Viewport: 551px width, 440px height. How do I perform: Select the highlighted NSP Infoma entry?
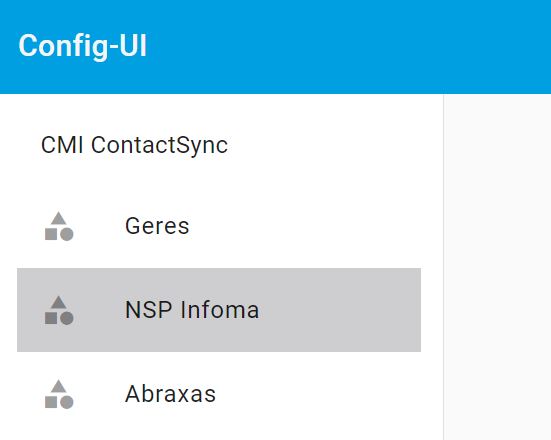[x=219, y=310]
